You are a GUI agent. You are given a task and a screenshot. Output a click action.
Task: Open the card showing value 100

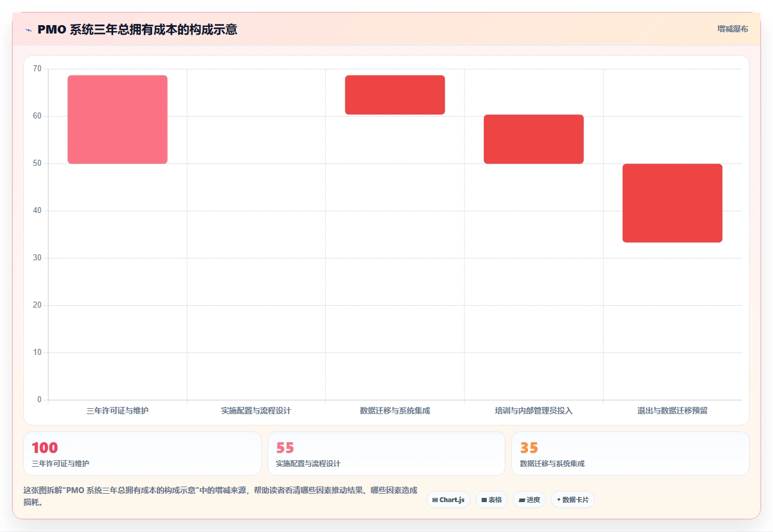[x=143, y=454]
